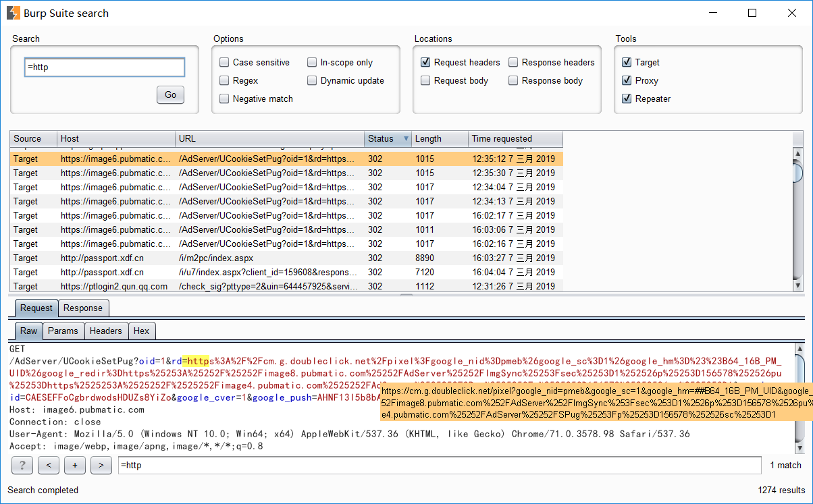Sort by Time requested column header
Viewport: 813px width, 504px height.
(x=515, y=139)
